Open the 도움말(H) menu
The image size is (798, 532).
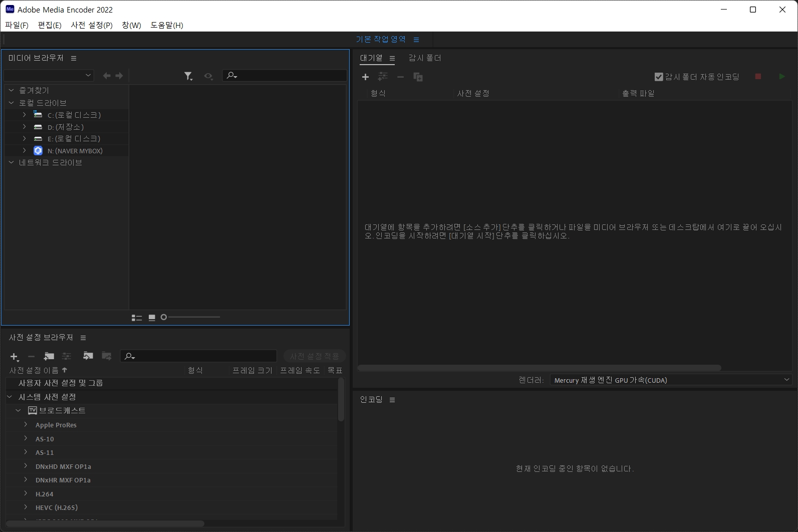(x=167, y=25)
